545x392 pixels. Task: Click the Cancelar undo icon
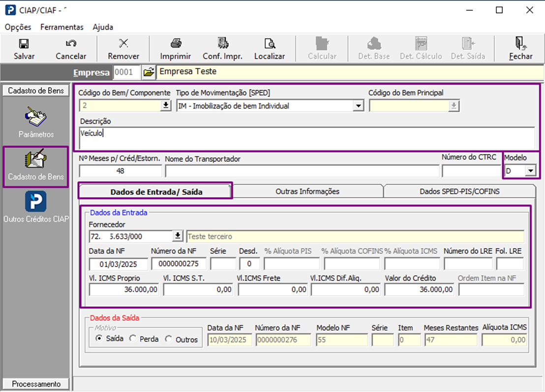(71, 44)
